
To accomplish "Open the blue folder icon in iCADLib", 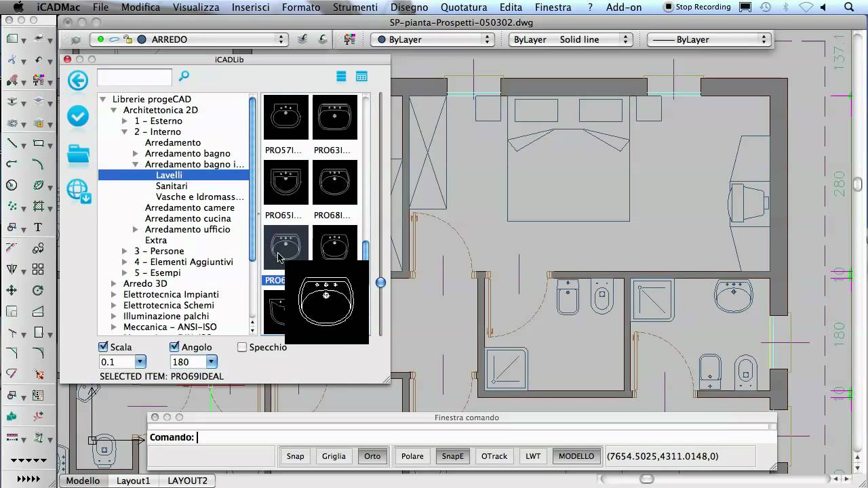I will [78, 155].
